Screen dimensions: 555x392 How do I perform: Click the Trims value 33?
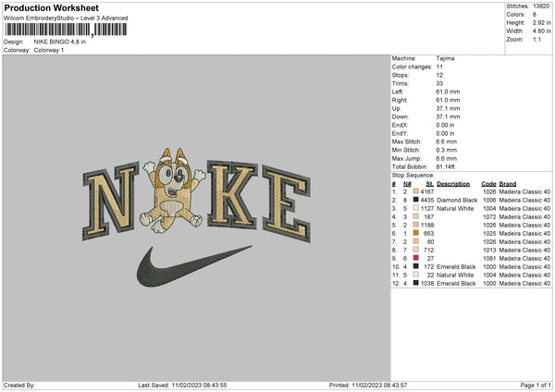point(439,83)
